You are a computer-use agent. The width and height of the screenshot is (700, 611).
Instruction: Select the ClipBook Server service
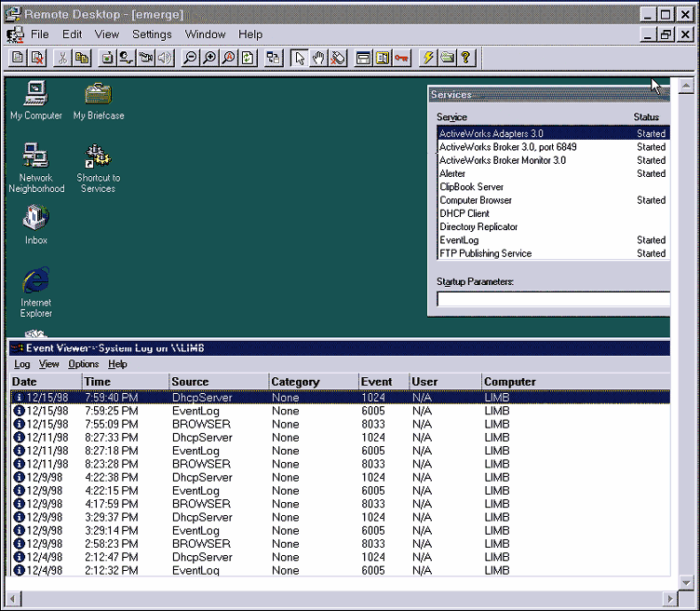point(554,186)
